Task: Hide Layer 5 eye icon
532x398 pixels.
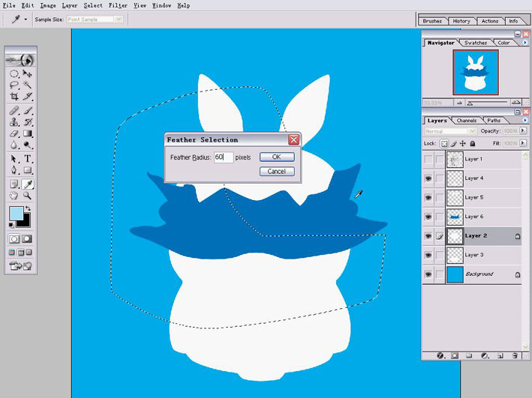Action: tap(428, 197)
